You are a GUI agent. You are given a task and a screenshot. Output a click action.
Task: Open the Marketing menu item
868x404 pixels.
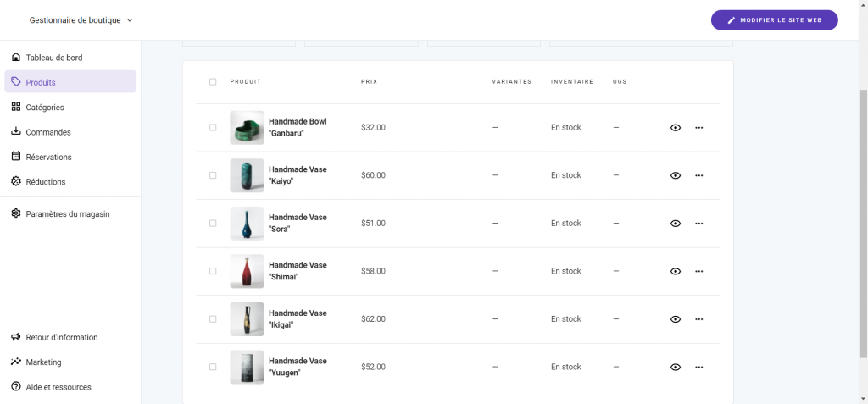[x=43, y=362]
